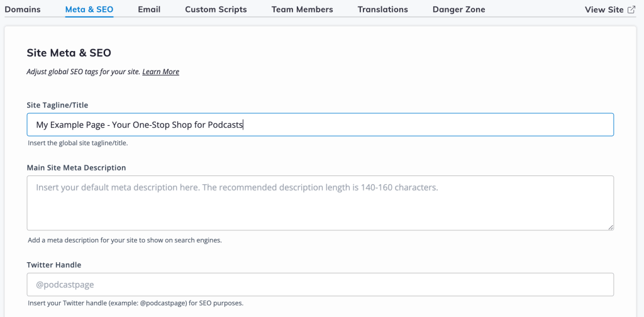Open the Email tab
This screenshot has width=644, height=317.
149,9
